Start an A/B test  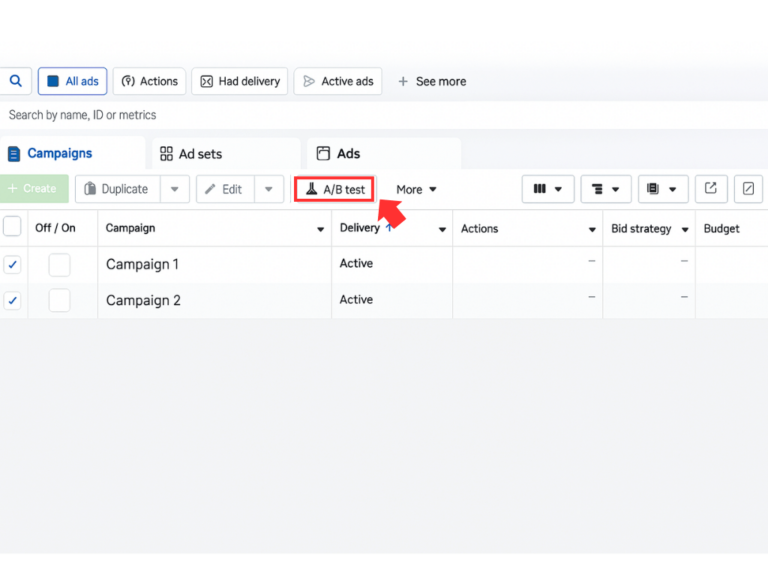(x=335, y=189)
